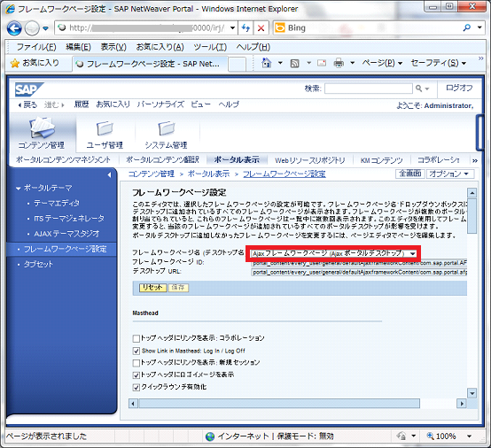Select the コンテンツ管理 top-level tab icon
Viewport: 491px width, 448px height.
coord(42,128)
